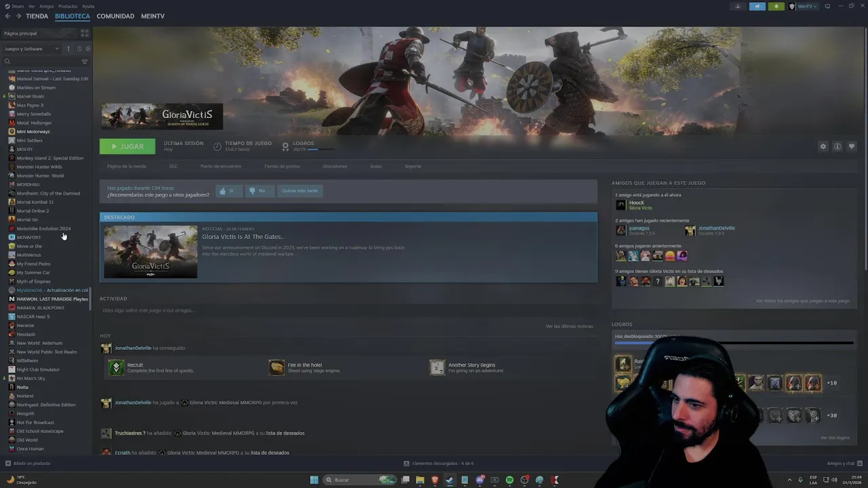Open File Explorer from taskbar
This screenshot has width=868, height=488.
click(x=420, y=480)
